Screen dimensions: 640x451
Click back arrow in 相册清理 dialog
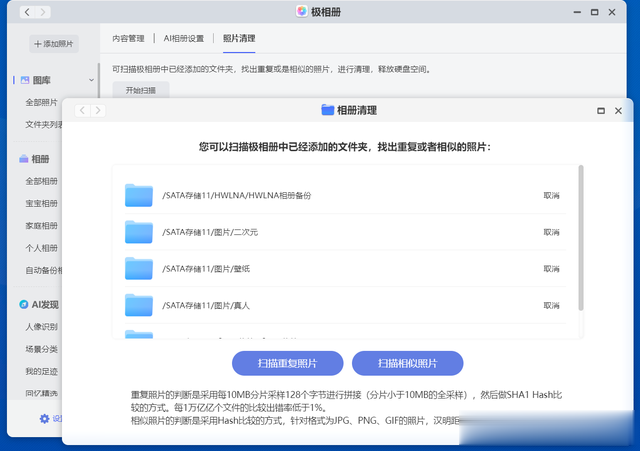(82, 111)
